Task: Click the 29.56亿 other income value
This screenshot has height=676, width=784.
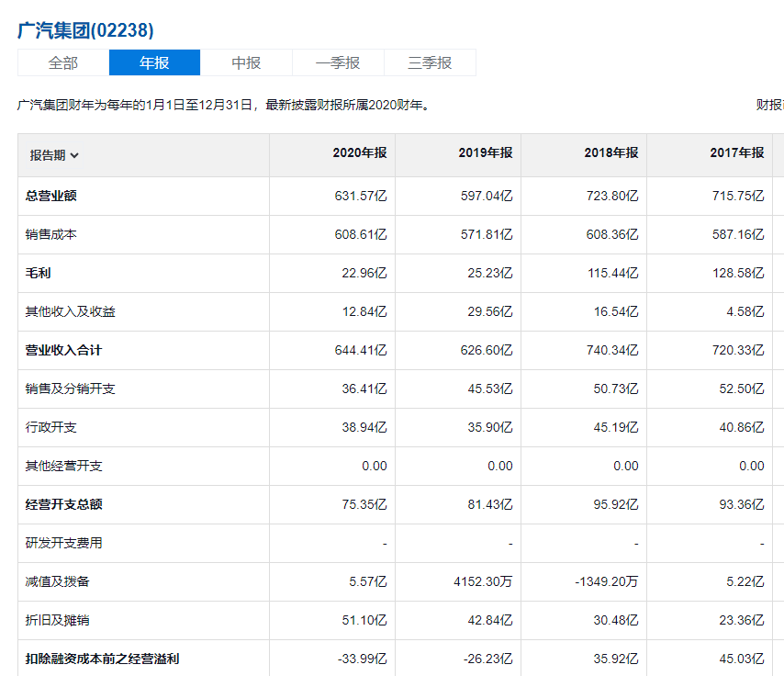Action: pos(490,311)
